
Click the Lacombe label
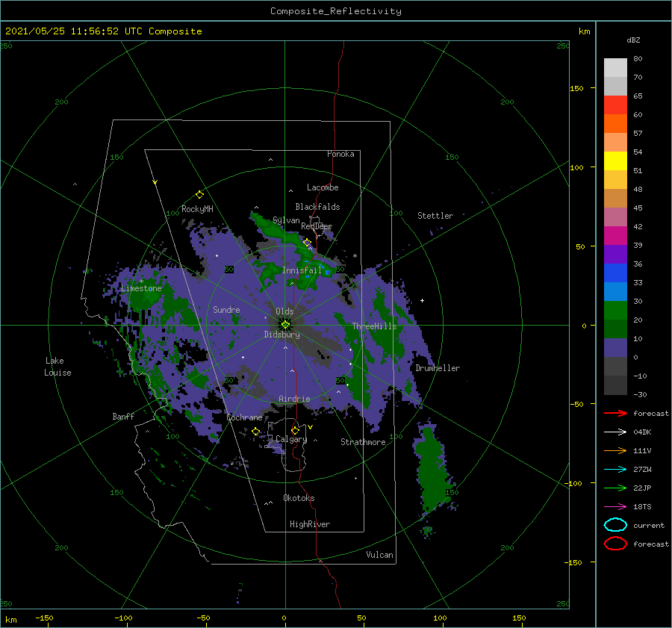323,187
